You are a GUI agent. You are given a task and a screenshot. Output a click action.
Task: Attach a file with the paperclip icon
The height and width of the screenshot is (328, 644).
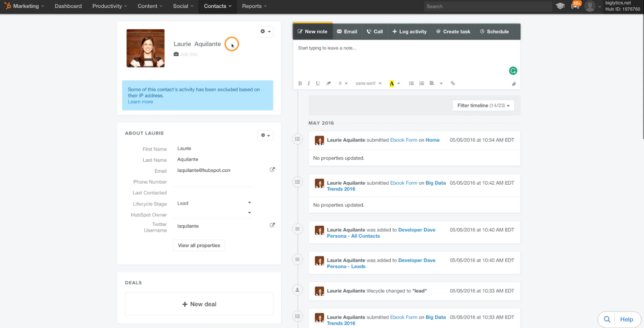pos(514,84)
